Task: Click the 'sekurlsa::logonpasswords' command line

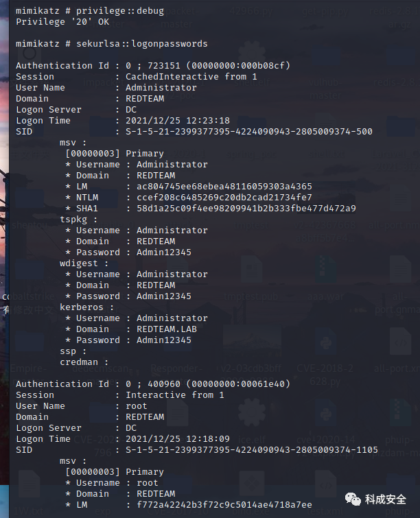Action: point(112,44)
